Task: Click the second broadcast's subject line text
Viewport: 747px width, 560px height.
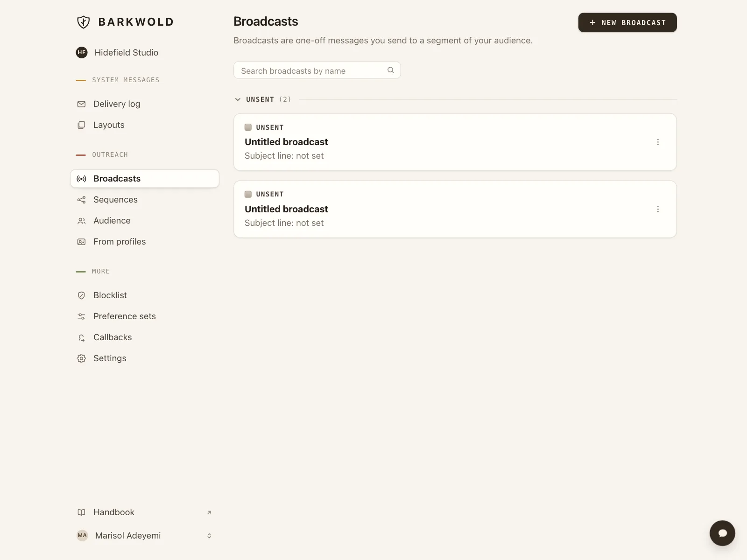Action: coord(284,223)
